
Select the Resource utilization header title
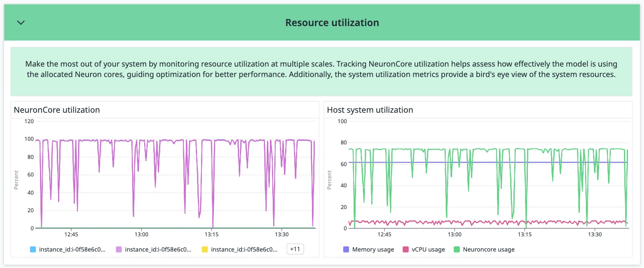[x=332, y=23]
